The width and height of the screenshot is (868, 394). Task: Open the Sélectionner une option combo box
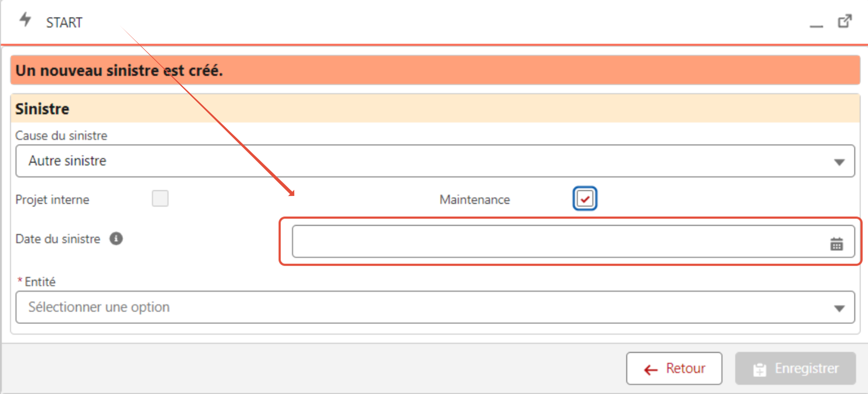(x=435, y=307)
